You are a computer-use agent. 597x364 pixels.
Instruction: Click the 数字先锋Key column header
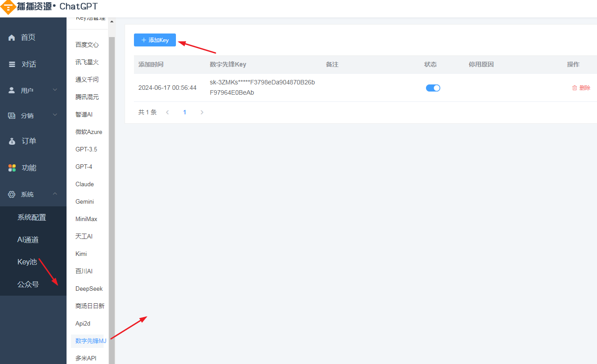click(228, 64)
